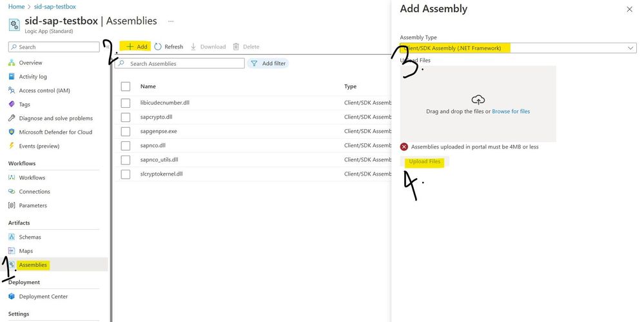Image resolution: width=644 pixels, height=322 pixels.
Task: Open Connections in the sidebar
Action: click(x=35, y=192)
